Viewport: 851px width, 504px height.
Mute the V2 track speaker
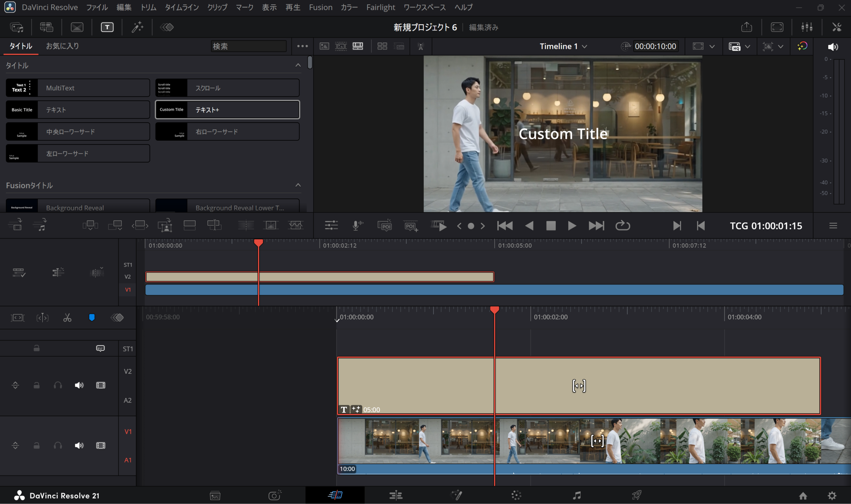[79, 385]
